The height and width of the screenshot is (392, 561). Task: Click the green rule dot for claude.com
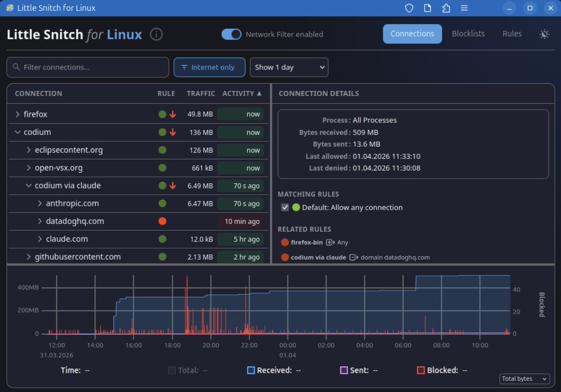pos(162,239)
